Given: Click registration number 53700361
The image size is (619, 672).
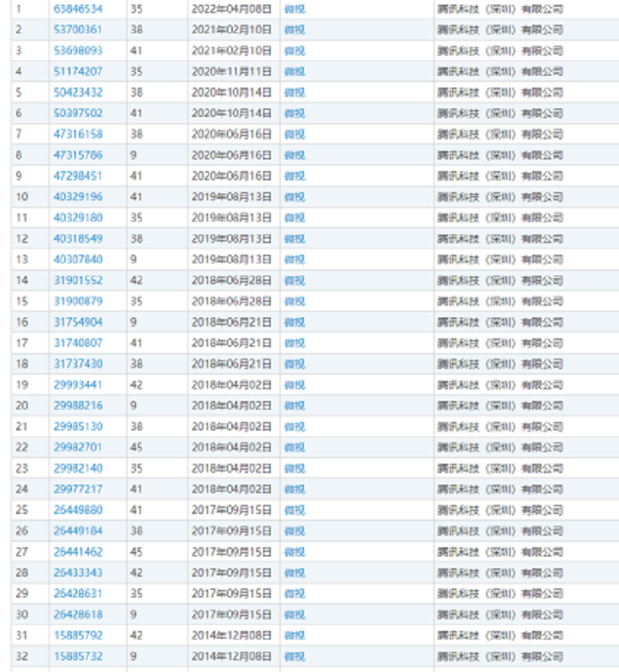Looking at the screenshot, I should click(77, 30).
